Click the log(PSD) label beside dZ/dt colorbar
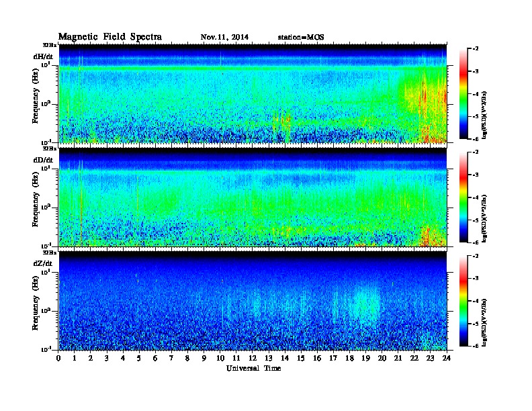The image size is (532, 411). click(484, 322)
